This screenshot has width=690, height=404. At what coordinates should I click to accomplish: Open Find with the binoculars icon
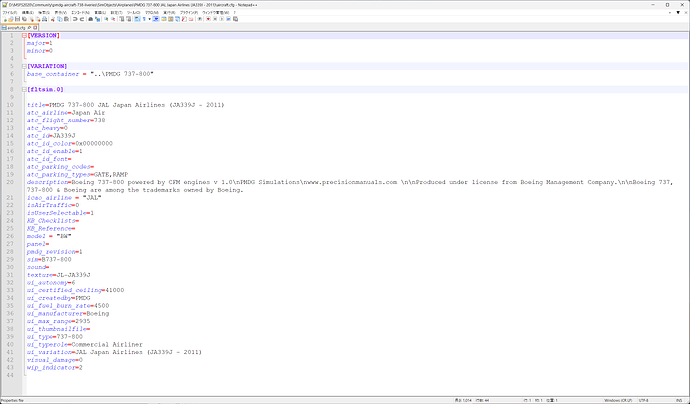pos(90,19)
